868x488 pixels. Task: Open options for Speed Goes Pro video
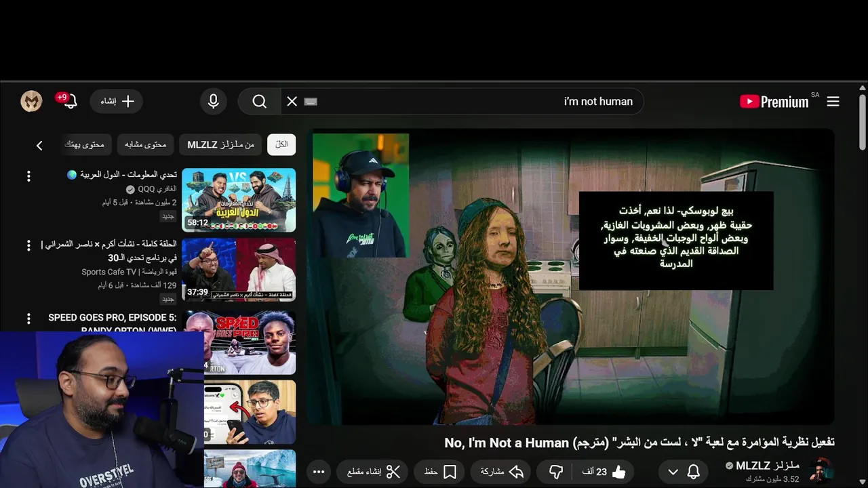[x=28, y=319]
